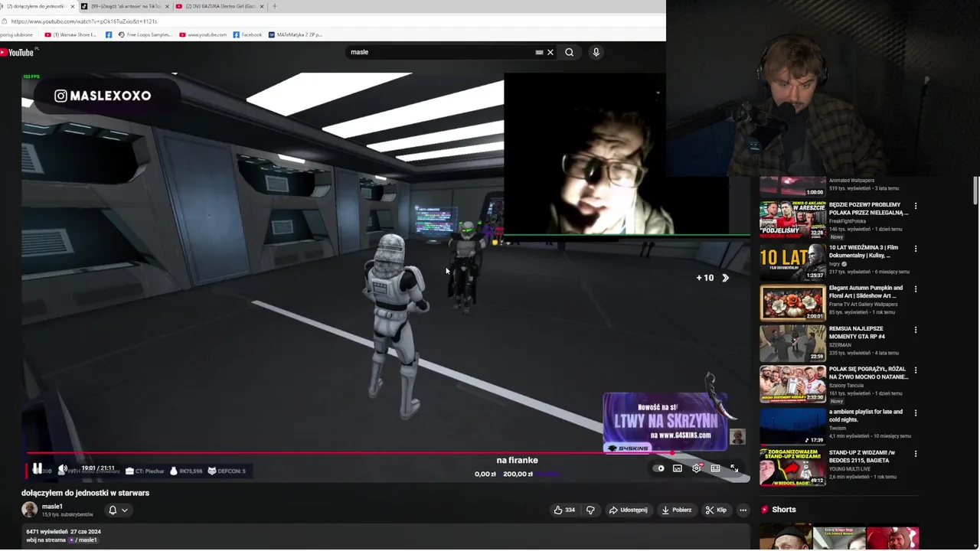Image resolution: width=980 pixels, height=551 pixels.
Task: Open the 'Szalony Tancula' channel name
Action: 846,385
